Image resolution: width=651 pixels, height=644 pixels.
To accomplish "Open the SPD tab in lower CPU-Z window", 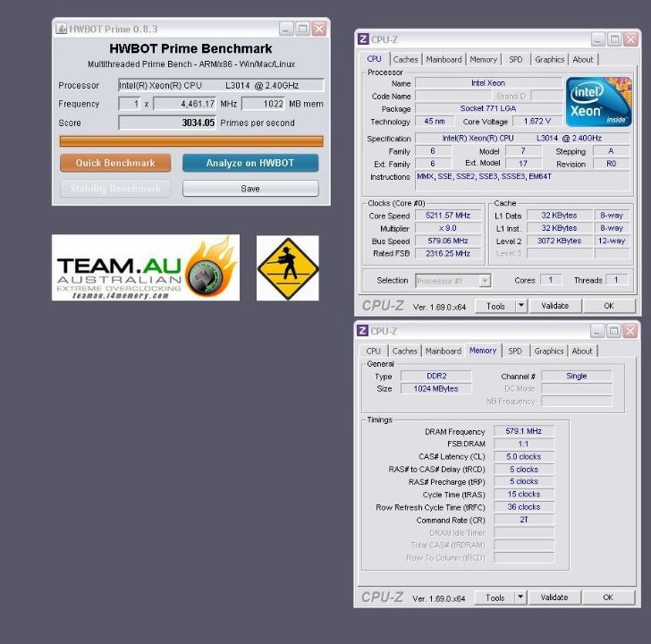I will (x=516, y=352).
